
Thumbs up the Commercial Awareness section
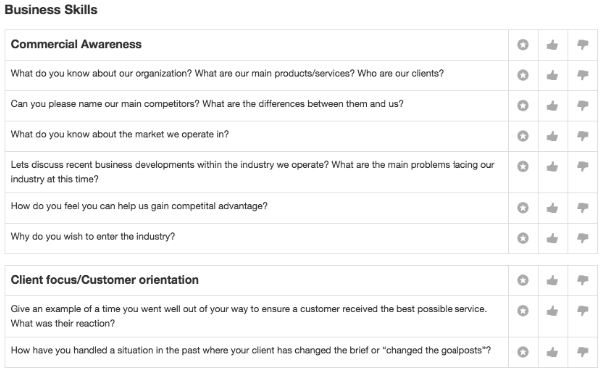pos(552,45)
